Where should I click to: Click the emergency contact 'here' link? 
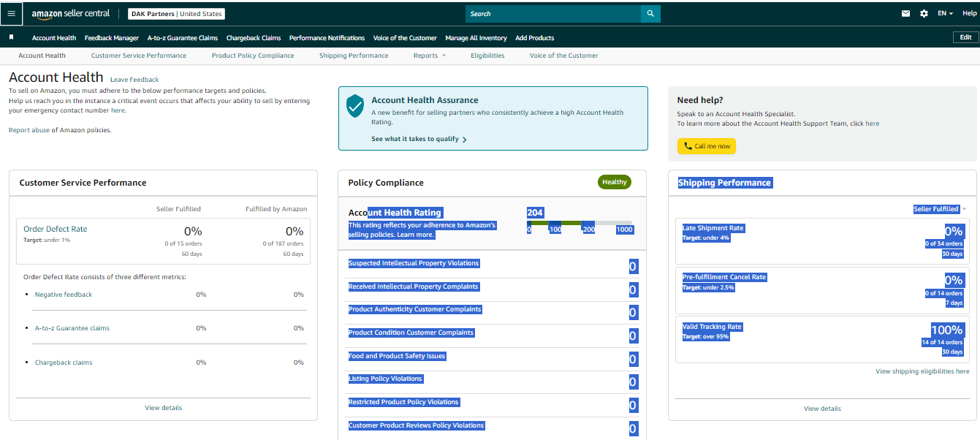tap(118, 110)
